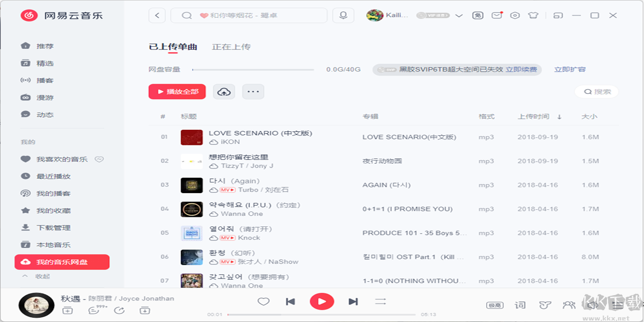Upload songs using the cloud upload icon
Screen dimensions: 644x322
tap(224, 91)
